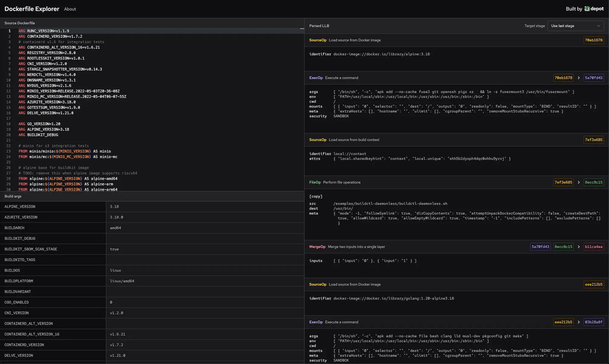Click MergeOp input badge 5a70fd43
This screenshot has height=364, width=609.
(x=540, y=247)
